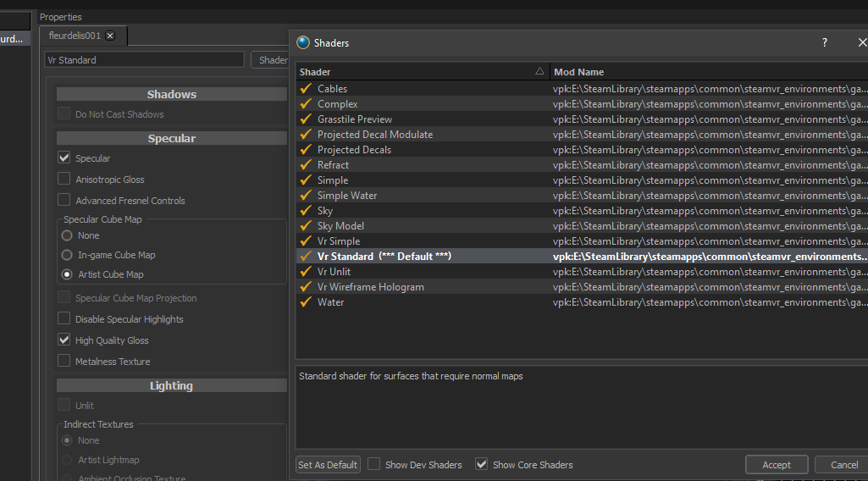The image size is (868, 481).
Task: Collapse the Shadows section header
Action: (x=172, y=94)
